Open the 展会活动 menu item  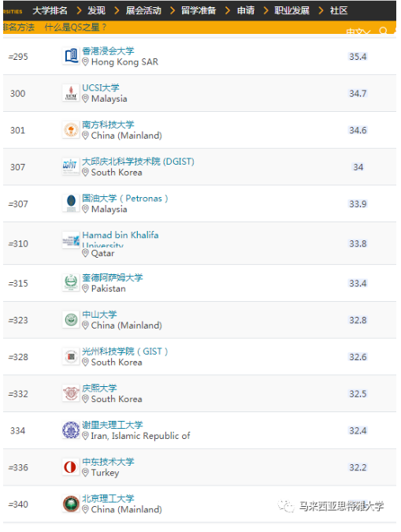[x=143, y=10]
